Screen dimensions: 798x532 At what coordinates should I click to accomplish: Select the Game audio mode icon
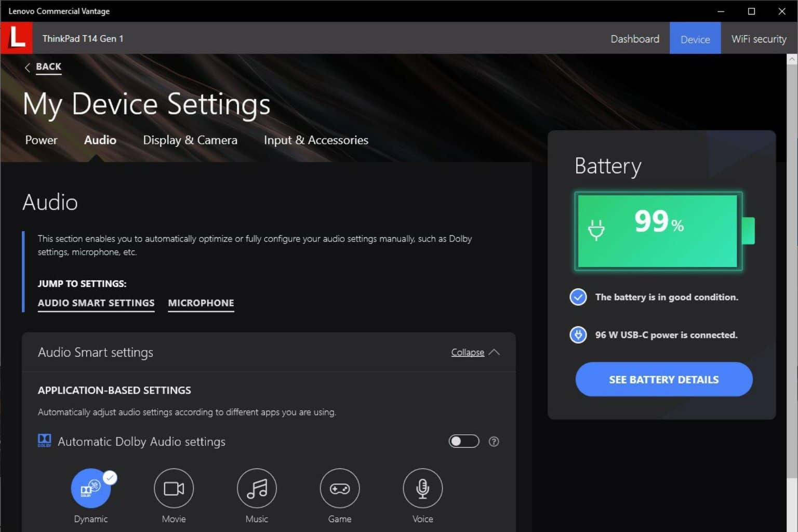point(340,488)
